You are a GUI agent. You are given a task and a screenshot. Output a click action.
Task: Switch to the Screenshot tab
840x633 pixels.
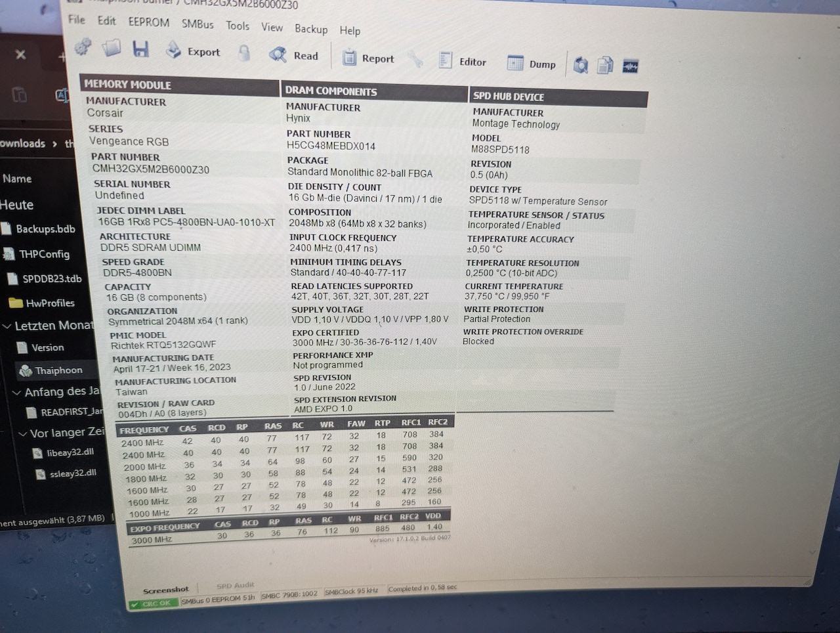tap(166, 590)
